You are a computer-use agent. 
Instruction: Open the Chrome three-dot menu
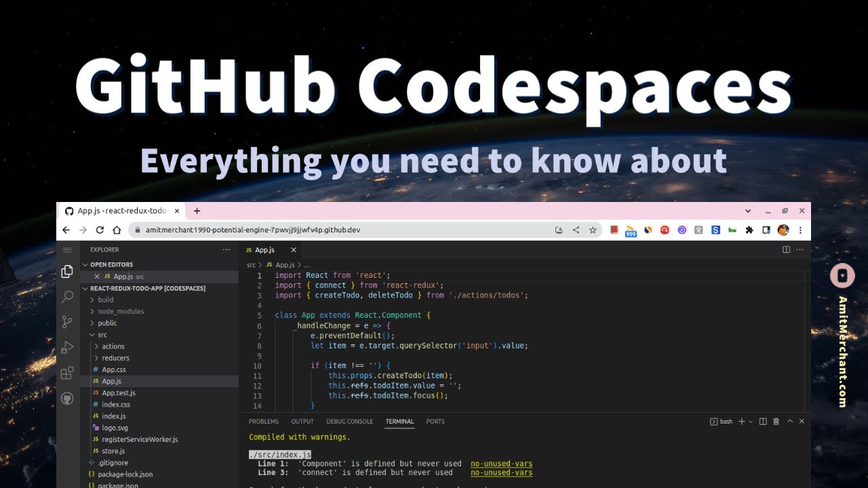[x=802, y=230]
